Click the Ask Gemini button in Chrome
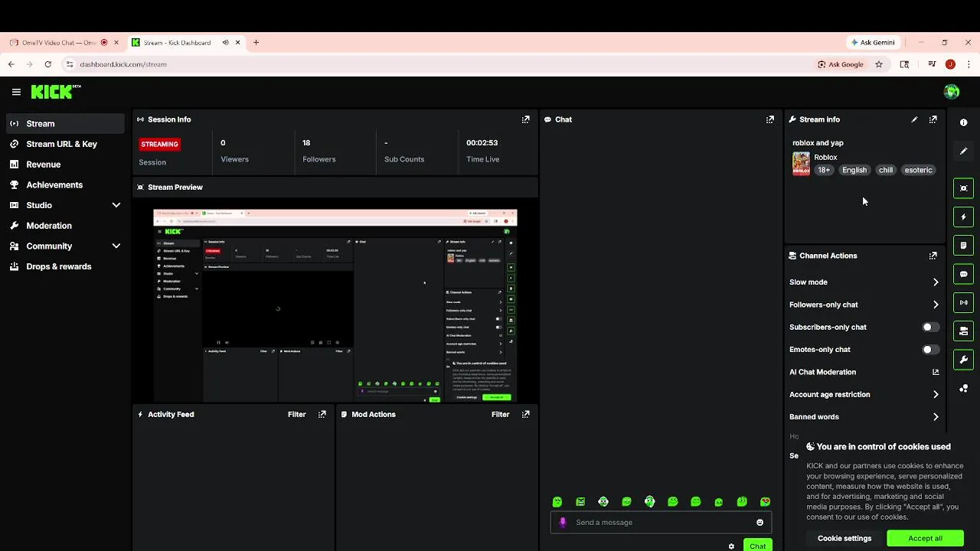980x551 pixels. (x=873, y=42)
